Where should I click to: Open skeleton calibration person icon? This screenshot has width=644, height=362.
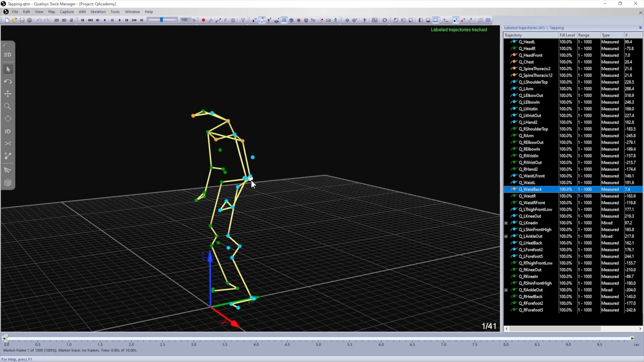(x=365, y=20)
